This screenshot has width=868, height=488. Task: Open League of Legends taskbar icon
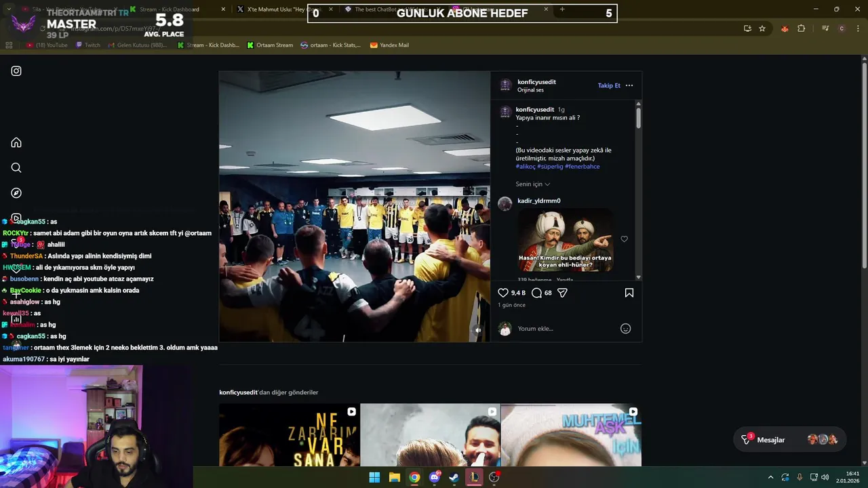tap(474, 477)
